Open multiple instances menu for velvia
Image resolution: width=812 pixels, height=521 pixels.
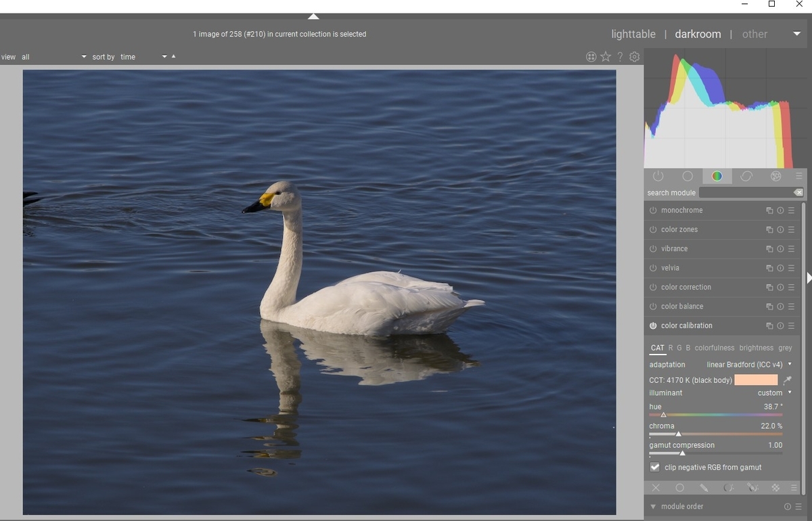click(769, 268)
